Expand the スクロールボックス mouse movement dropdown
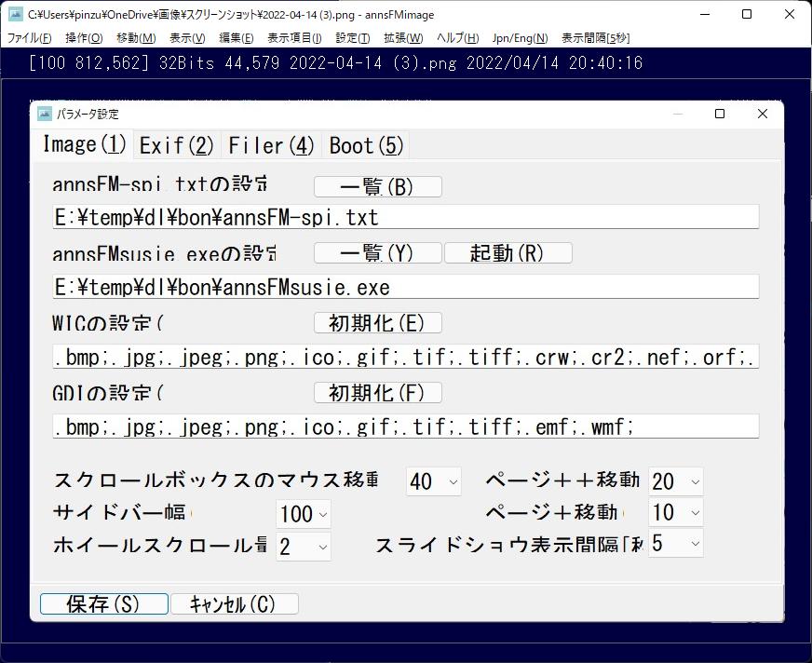 click(434, 481)
